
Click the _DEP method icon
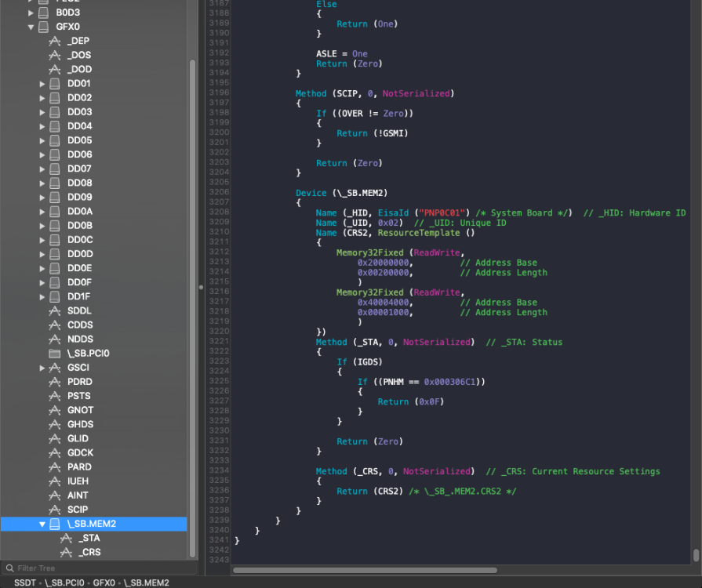pos(55,42)
